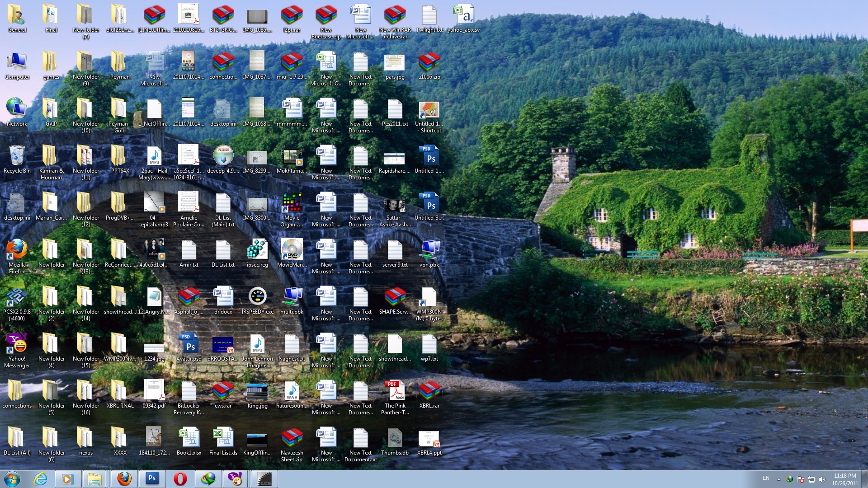This screenshot has width=868, height=488.
Task: Open the Windows Start menu
Action: (12, 479)
